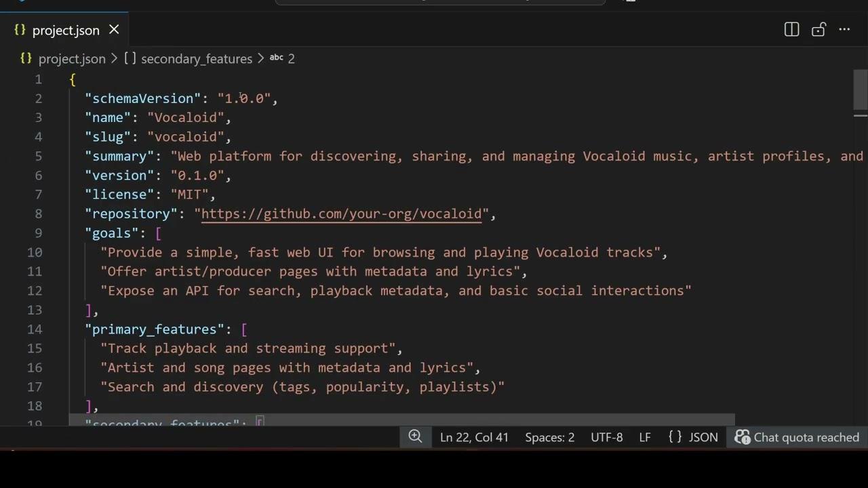
Task: Click "Artist and song pages" string on line 16
Action: pos(287,367)
